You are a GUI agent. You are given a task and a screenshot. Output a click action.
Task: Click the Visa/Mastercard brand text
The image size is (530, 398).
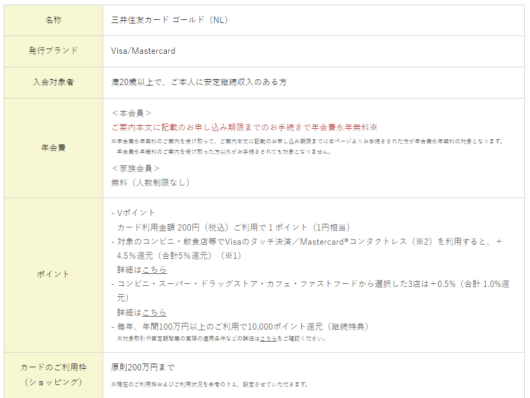(143, 51)
